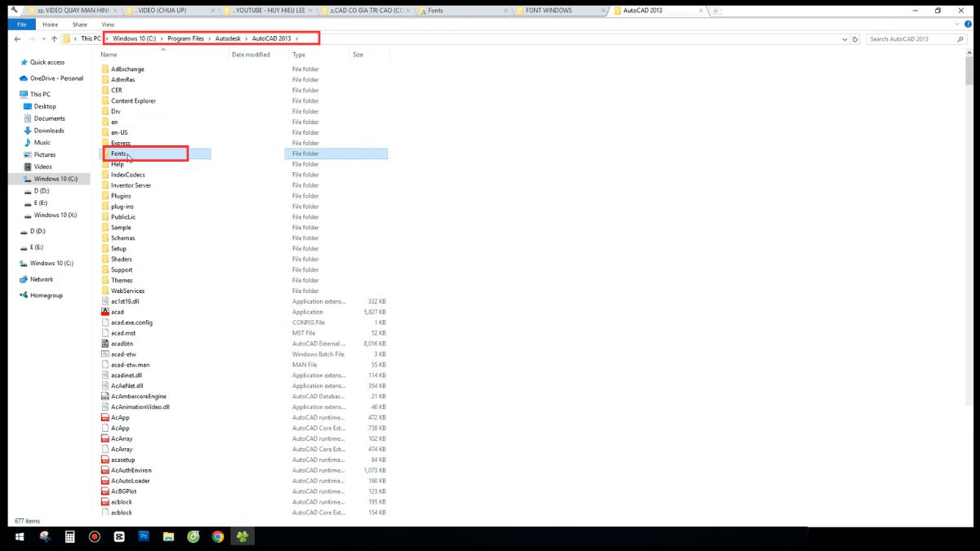Screen dimensions: 980x551
Task: Select the acadbtn file
Action: pos(122,344)
